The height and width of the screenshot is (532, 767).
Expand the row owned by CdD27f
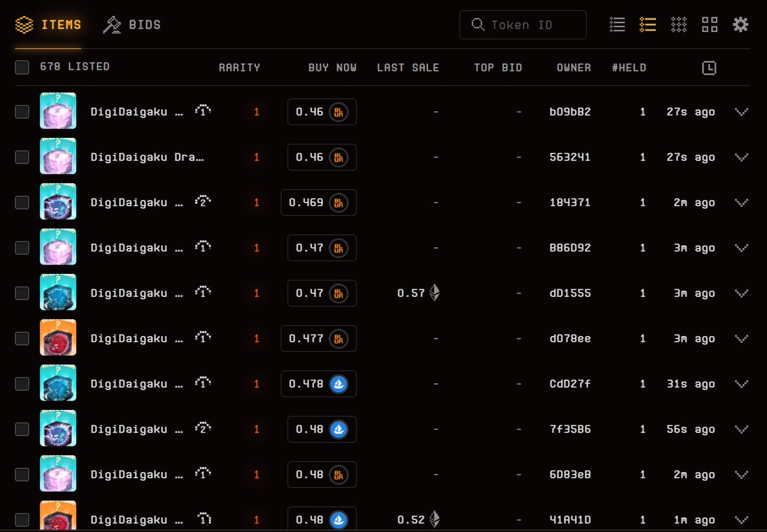[741, 384]
